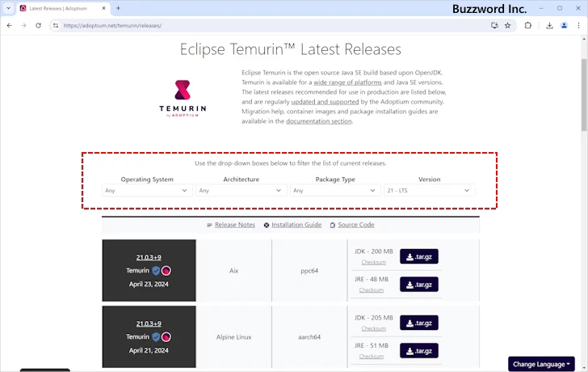This screenshot has height=372, width=588.
Task: Open the tab search dropdown arrow
Action: tap(8, 8)
